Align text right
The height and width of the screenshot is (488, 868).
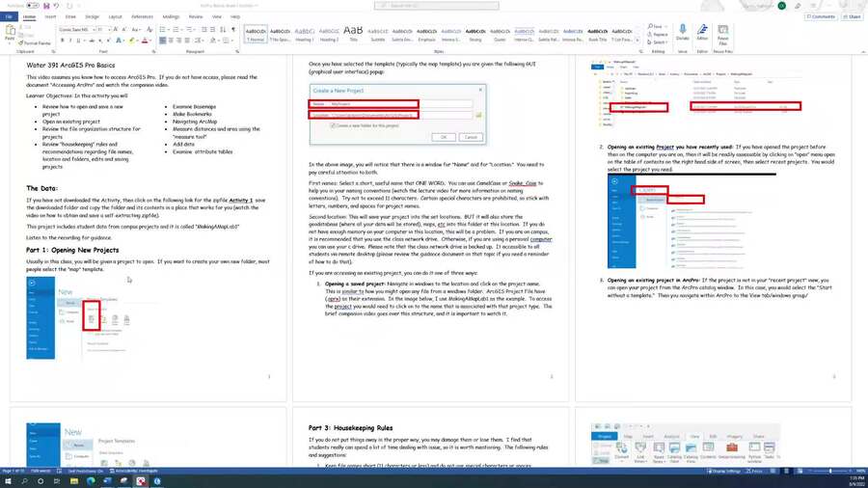point(179,41)
